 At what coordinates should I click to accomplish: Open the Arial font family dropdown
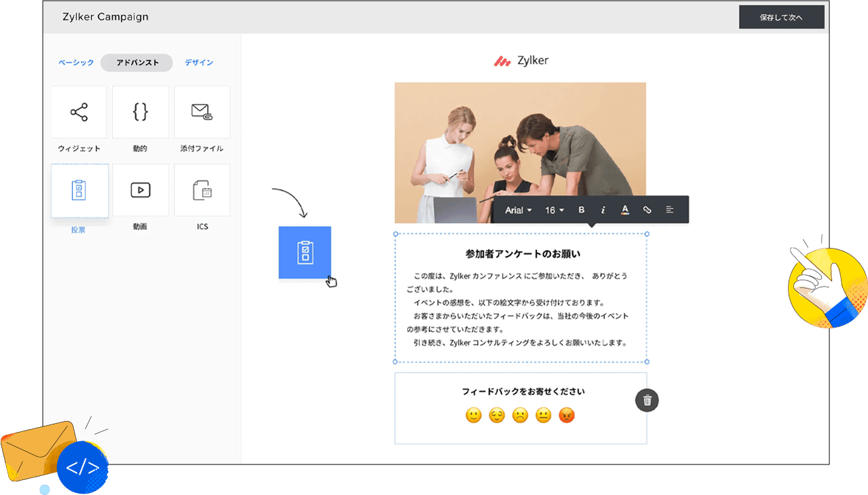coord(518,210)
